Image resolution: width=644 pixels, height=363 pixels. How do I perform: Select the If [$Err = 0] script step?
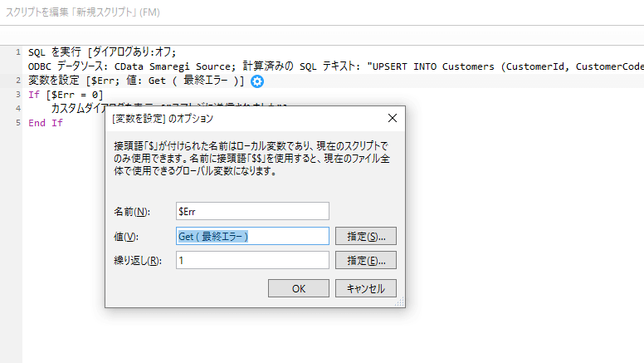click(66, 95)
